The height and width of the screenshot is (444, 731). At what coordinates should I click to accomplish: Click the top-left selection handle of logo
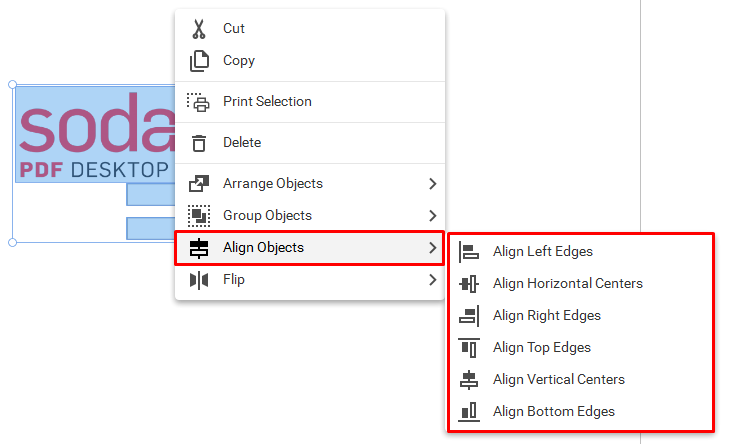coord(13,84)
